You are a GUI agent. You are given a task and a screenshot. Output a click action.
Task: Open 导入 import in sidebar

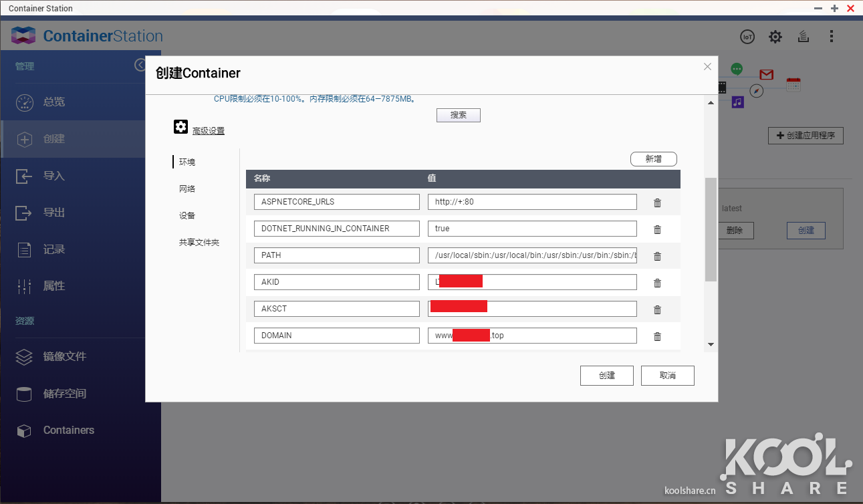(x=73, y=176)
